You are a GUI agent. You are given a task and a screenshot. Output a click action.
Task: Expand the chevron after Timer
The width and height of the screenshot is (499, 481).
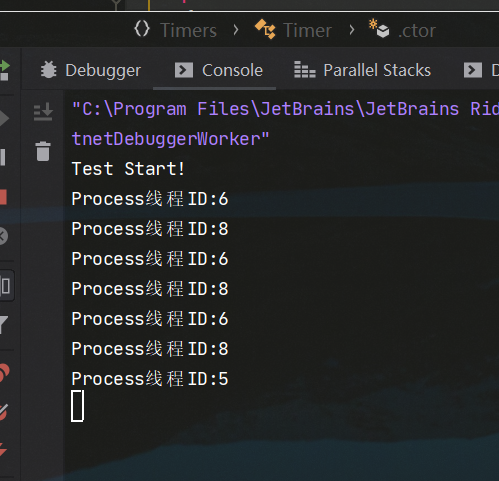352,30
